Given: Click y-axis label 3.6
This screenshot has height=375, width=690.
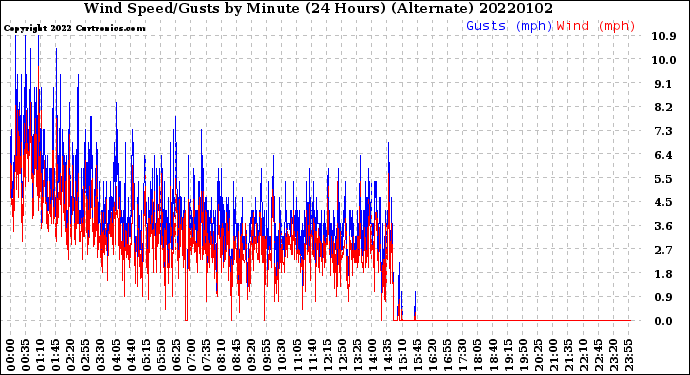Looking at the screenshot, I should coord(664,226).
